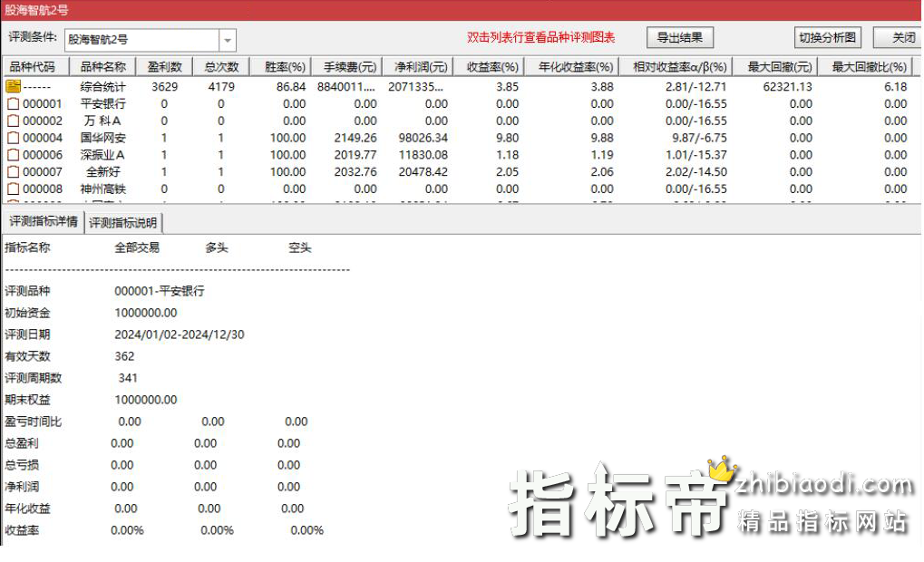Viewport: 924px width, 562px height.
Task: Click net profit value 11830.08
Action: (x=423, y=155)
